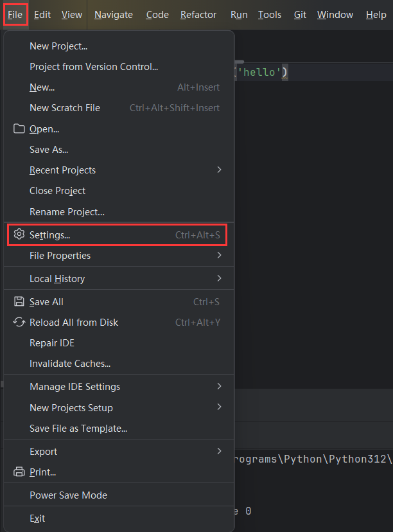Click the gear icon beside Settings
Screen dimensions: 393x532
pos(19,235)
